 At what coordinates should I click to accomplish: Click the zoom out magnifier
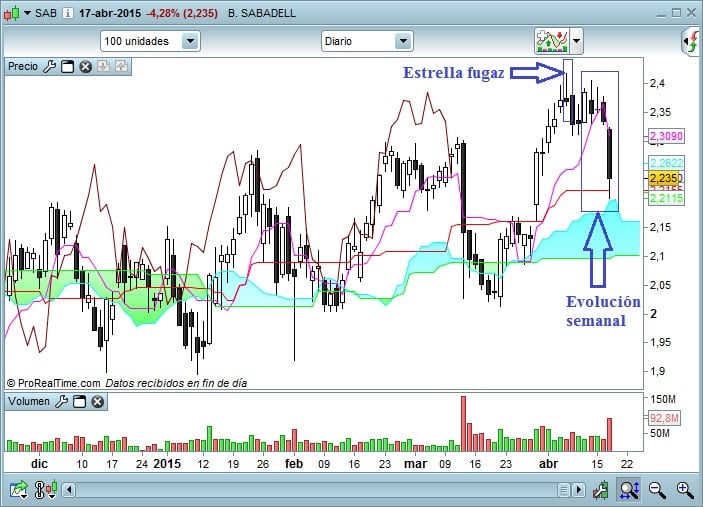coord(657,490)
